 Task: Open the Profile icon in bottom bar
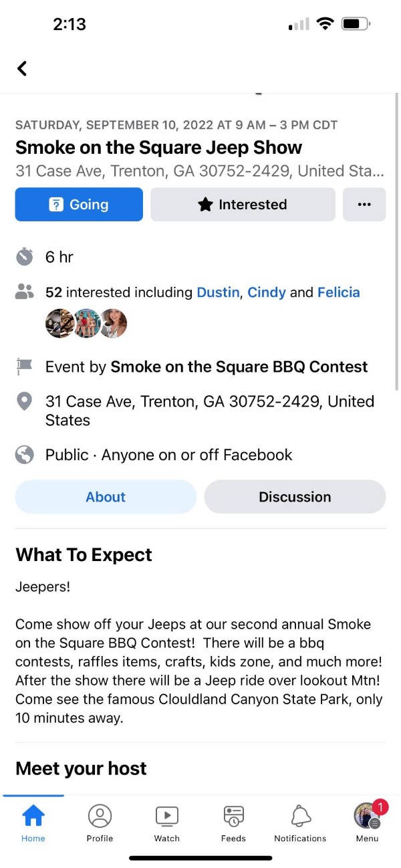[100, 816]
